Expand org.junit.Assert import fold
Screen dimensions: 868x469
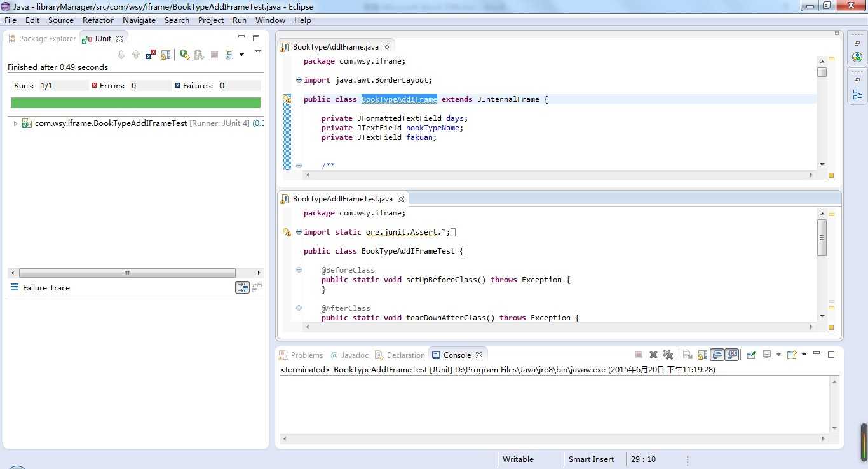point(299,232)
